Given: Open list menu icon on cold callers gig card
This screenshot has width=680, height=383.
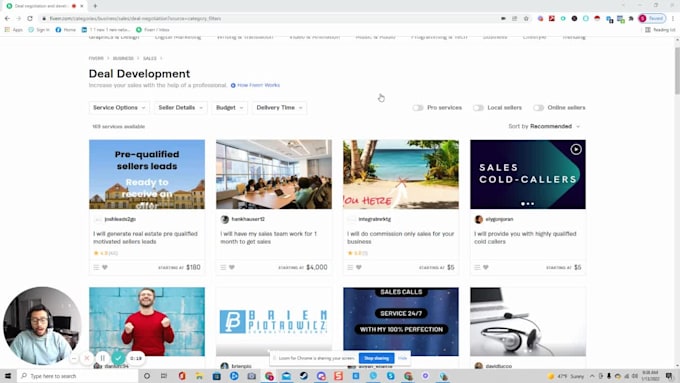Looking at the screenshot, I should (x=477, y=268).
